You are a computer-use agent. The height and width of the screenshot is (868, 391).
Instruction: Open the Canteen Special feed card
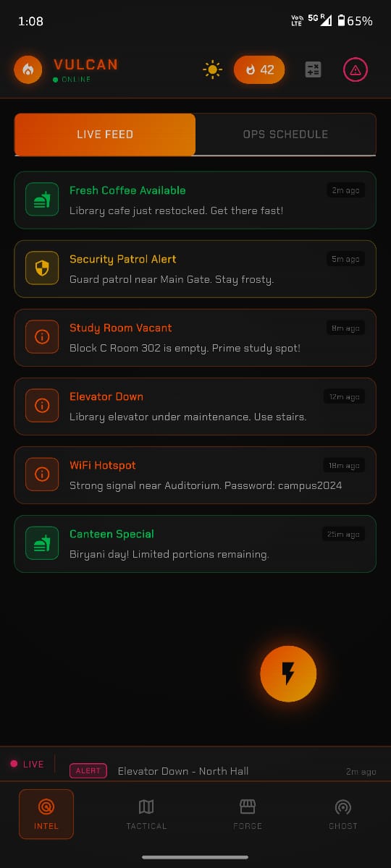[x=195, y=543]
